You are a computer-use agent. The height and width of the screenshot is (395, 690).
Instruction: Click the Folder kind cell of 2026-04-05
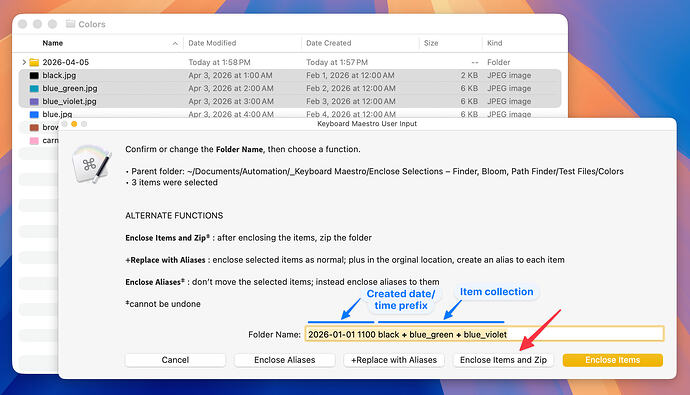coord(499,62)
